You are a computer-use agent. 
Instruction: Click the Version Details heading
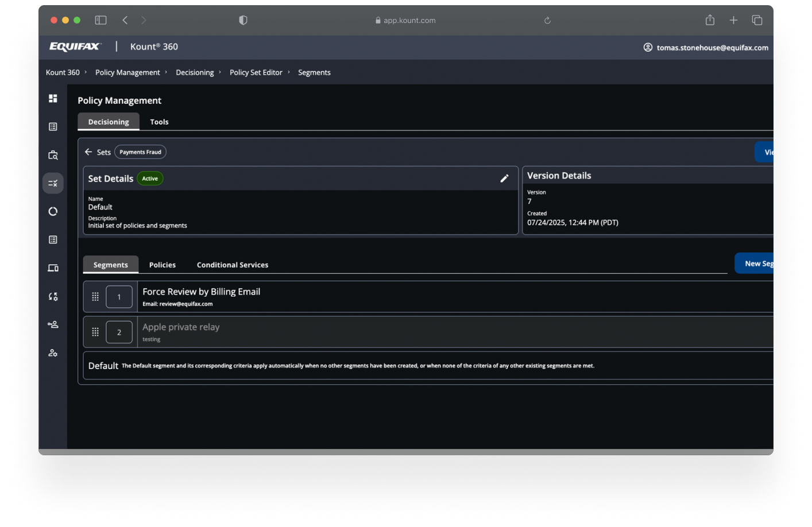[x=559, y=176]
